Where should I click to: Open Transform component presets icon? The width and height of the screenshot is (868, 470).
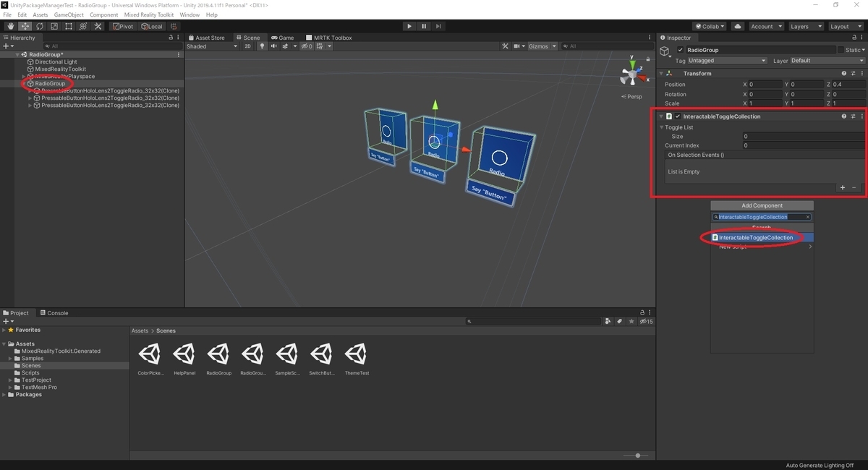click(853, 73)
